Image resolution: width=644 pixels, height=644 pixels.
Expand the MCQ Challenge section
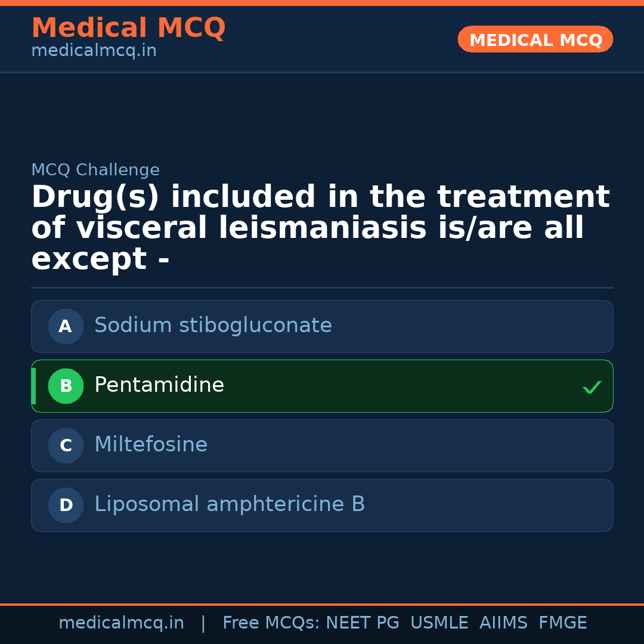coord(95,170)
